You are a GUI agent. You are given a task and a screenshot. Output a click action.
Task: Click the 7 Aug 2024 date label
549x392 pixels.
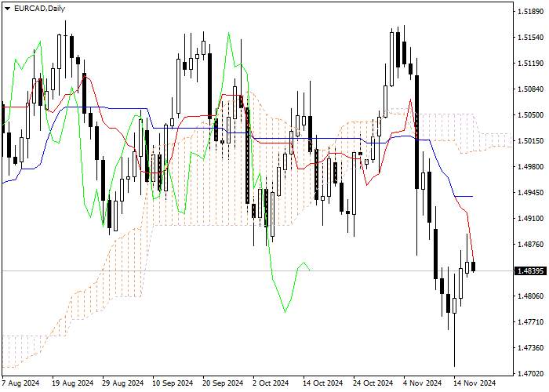20,383
